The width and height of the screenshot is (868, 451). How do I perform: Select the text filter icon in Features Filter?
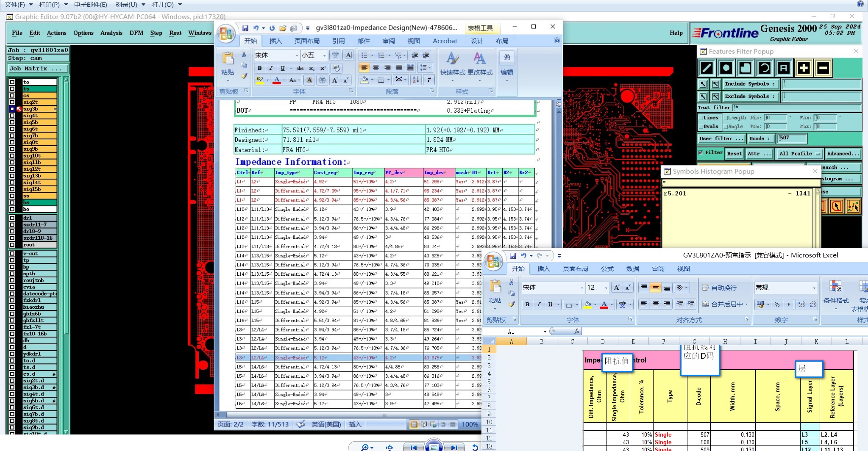click(x=784, y=68)
